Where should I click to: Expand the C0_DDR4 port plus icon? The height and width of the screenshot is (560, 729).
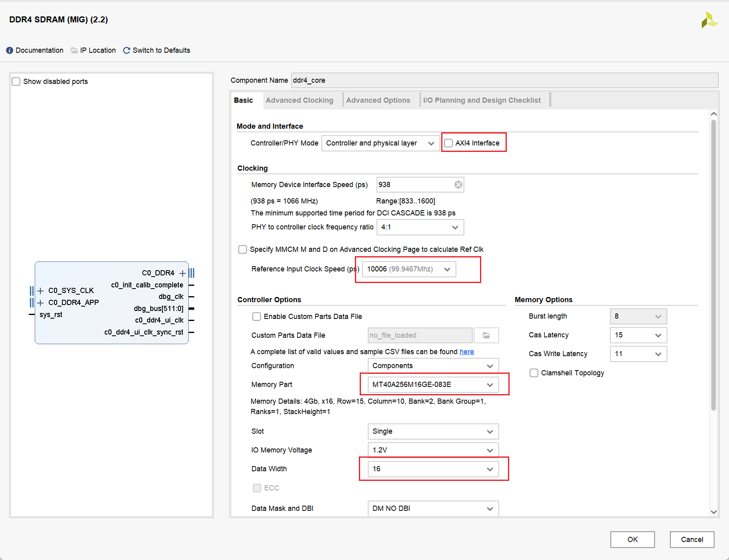coord(182,273)
